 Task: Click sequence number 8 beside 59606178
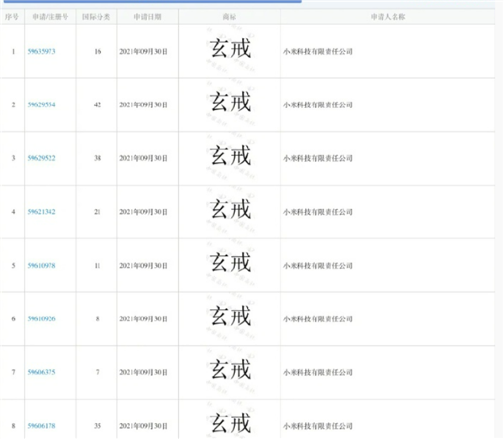coord(13,426)
